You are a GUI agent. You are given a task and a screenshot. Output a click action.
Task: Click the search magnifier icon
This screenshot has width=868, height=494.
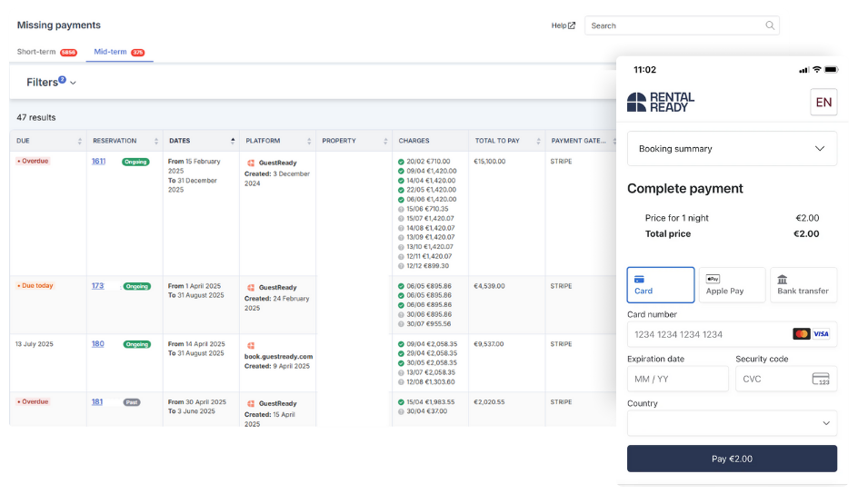click(x=770, y=25)
